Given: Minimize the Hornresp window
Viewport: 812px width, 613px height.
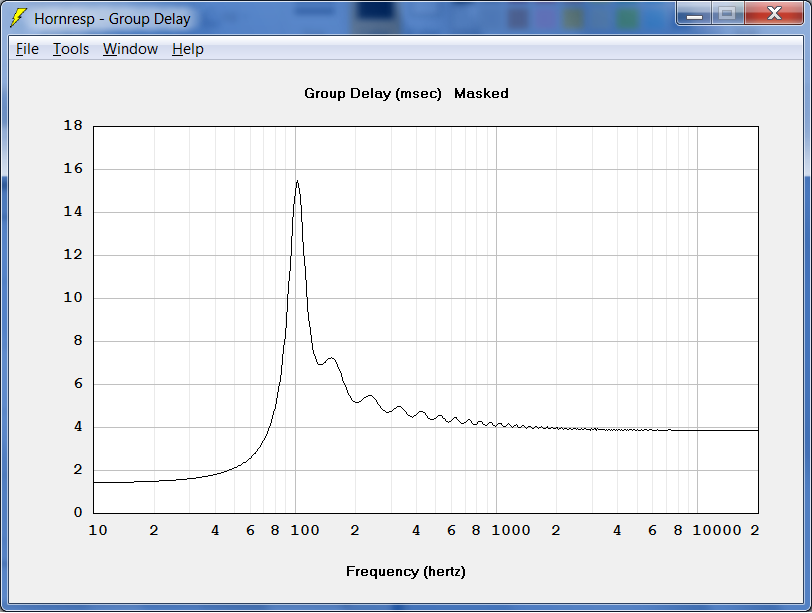Looking at the screenshot, I should [x=694, y=14].
